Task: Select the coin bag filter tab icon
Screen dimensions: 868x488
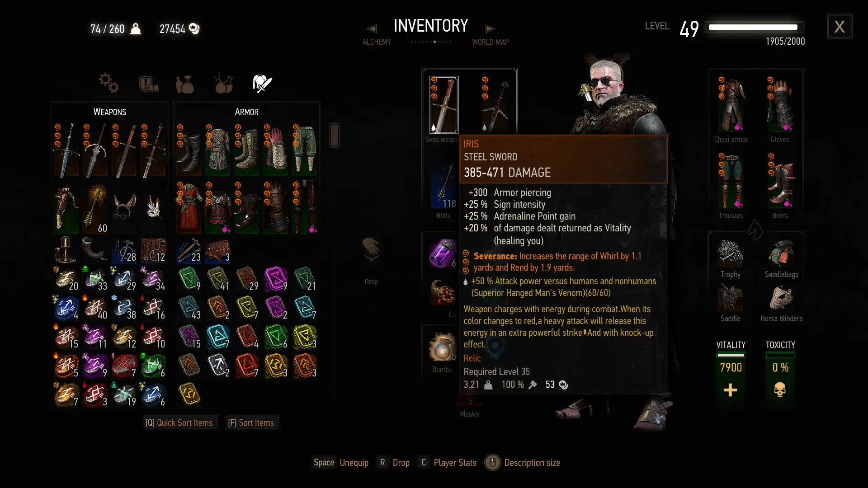Action: (184, 84)
